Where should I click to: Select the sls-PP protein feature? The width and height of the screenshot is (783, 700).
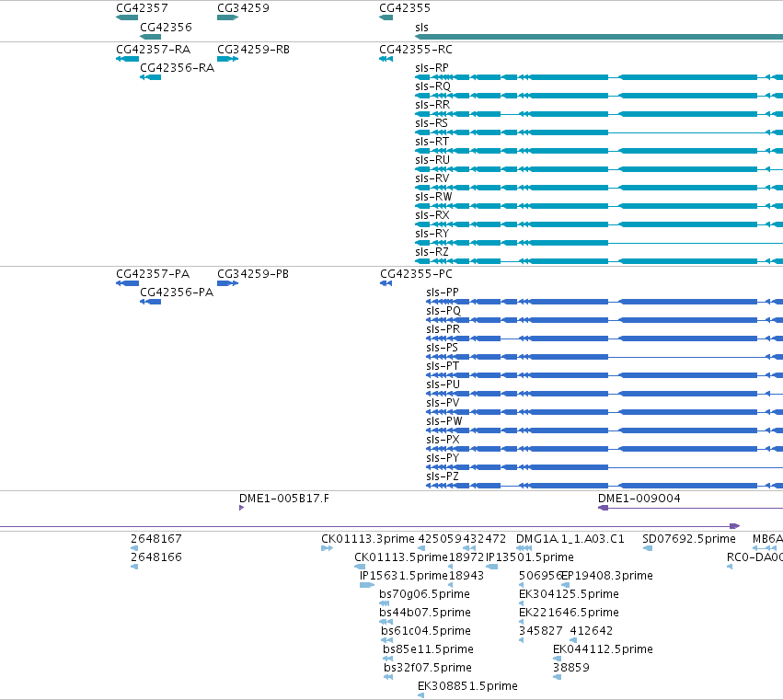pyautogui.click(x=605, y=302)
